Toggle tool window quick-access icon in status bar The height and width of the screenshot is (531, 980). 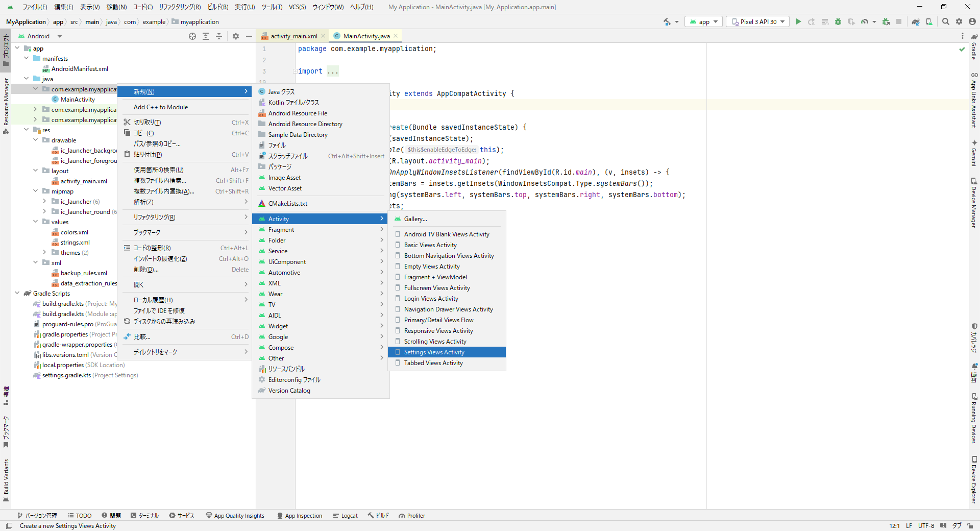click(9, 526)
